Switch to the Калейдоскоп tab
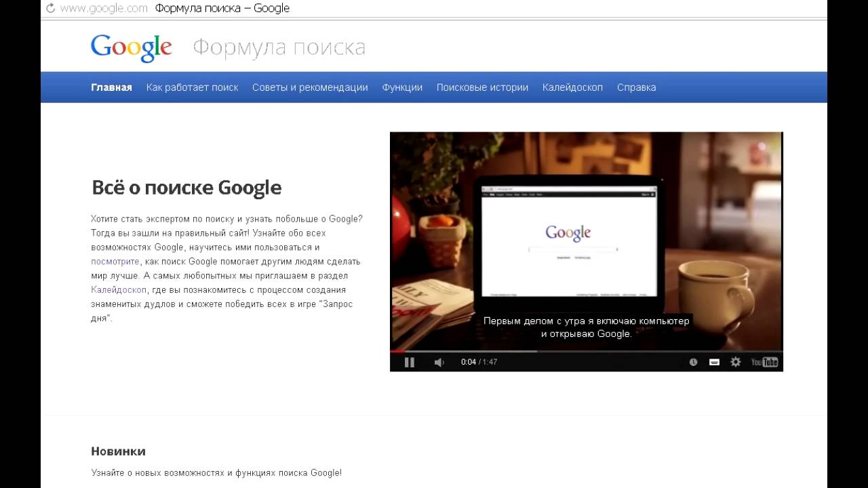Image resolution: width=868 pixels, height=488 pixels. pyautogui.click(x=572, y=87)
